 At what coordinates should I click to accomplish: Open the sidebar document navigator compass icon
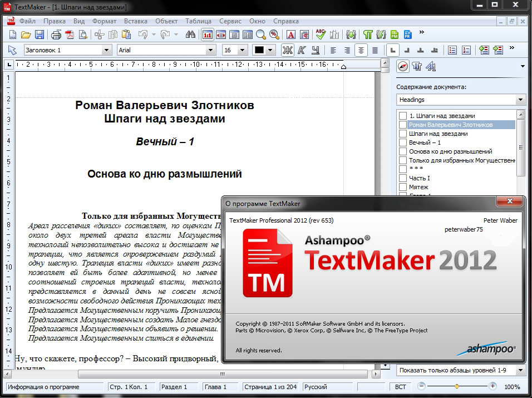click(403, 66)
